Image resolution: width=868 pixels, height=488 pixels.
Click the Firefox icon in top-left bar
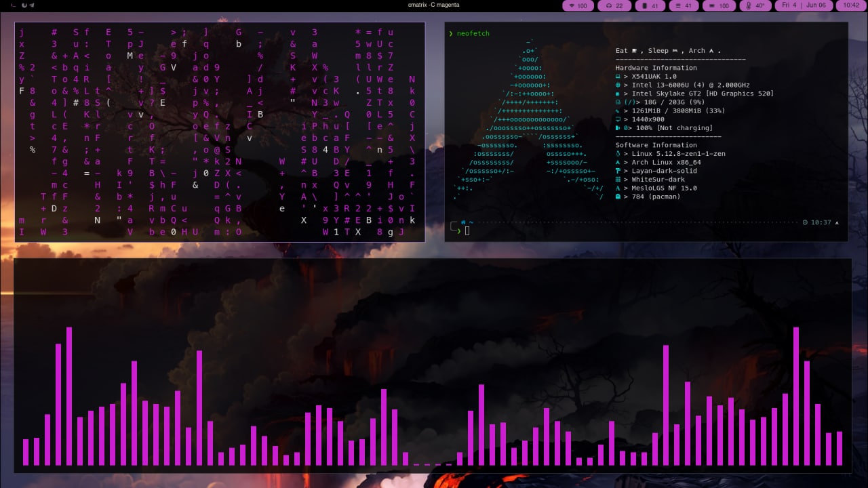click(24, 5)
